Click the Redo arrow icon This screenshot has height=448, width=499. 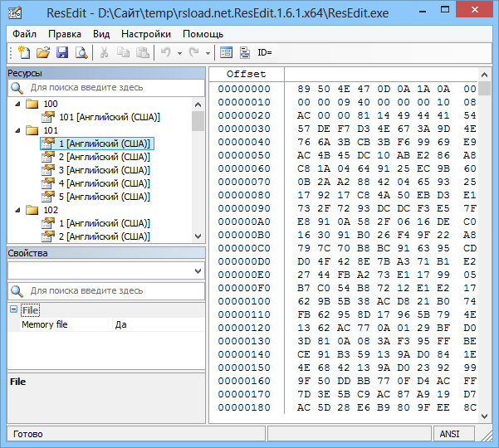click(193, 52)
